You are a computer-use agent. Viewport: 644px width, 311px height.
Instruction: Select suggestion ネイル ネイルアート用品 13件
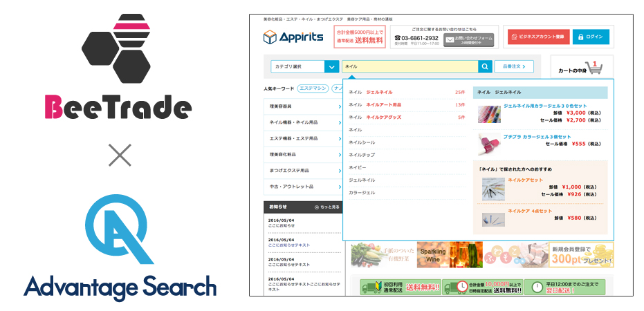tap(407, 105)
